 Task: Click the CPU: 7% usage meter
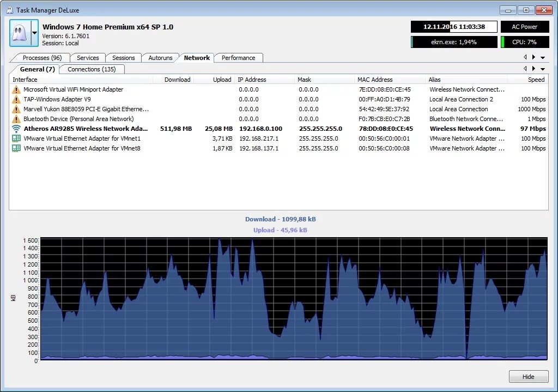coord(525,42)
